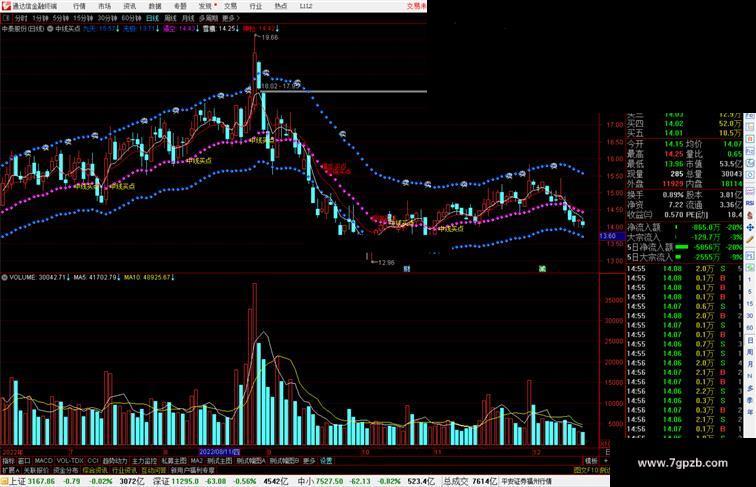Click the 月 monthly period shortcut in sidebar
Screen dimensions: 756x487
tap(750, 364)
